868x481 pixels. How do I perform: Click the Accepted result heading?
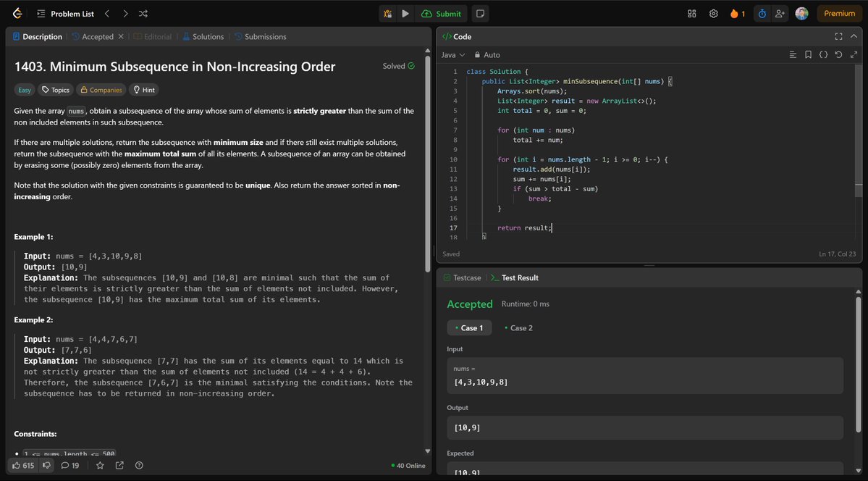click(469, 304)
